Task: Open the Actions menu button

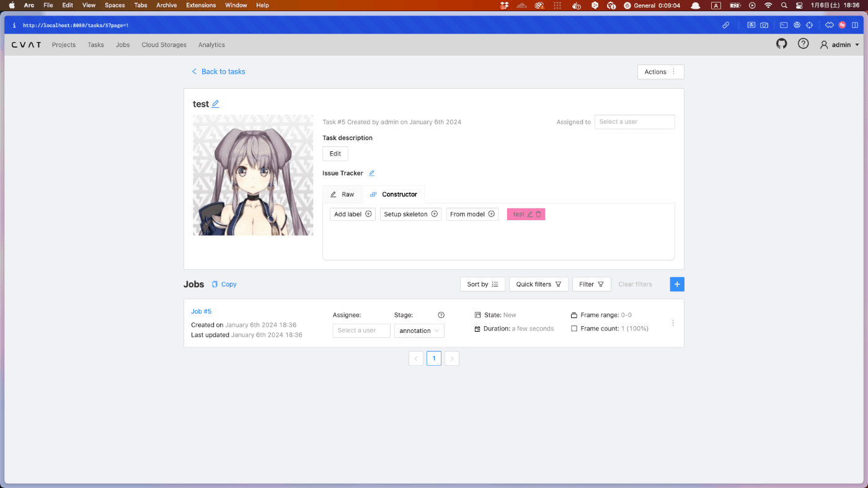Action: [x=661, y=72]
